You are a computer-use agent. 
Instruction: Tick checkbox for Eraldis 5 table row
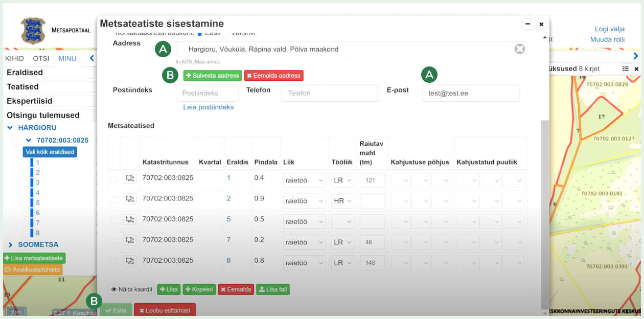tap(114, 220)
